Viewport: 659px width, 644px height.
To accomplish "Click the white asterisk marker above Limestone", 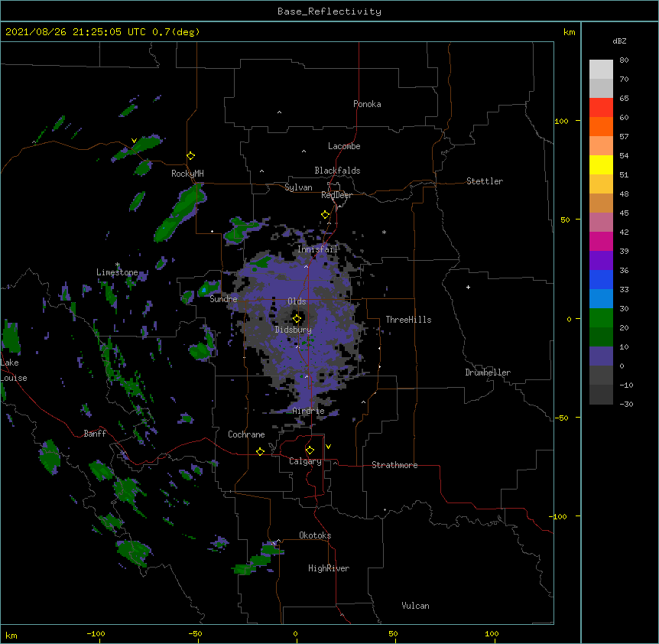I will (118, 265).
